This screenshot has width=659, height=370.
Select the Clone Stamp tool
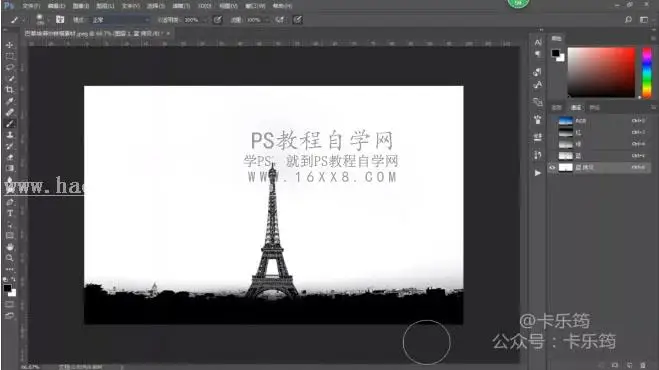coord(10,135)
